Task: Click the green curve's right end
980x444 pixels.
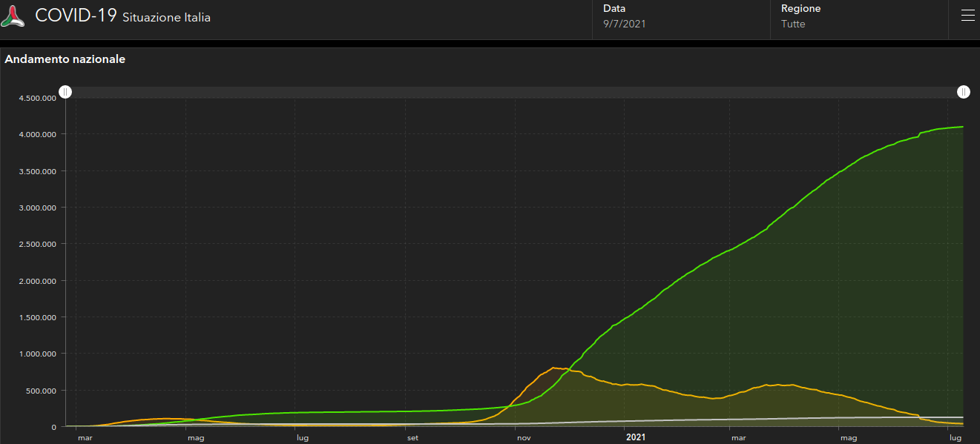Action: coord(962,127)
